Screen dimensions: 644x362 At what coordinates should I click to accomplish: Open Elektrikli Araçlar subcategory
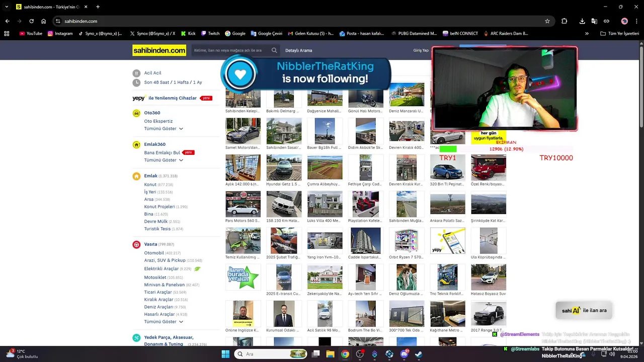[162, 268]
